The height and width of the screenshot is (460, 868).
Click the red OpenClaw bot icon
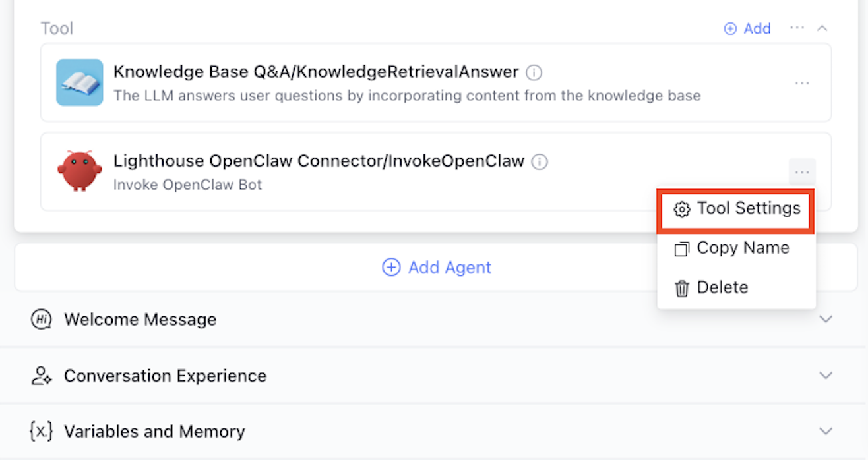pyautogui.click(x=79, y=171)
